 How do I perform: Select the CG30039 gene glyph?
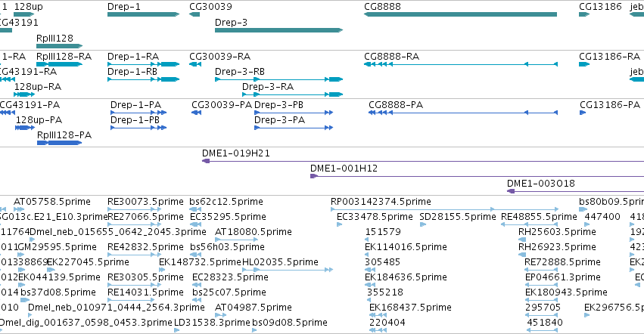[194, 14]
